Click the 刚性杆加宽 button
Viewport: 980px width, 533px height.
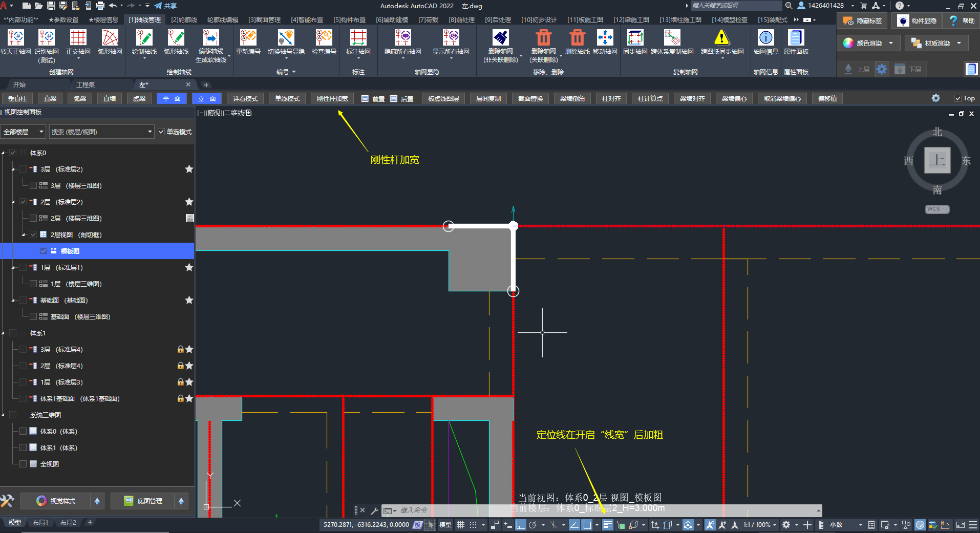tap(332, 99)
